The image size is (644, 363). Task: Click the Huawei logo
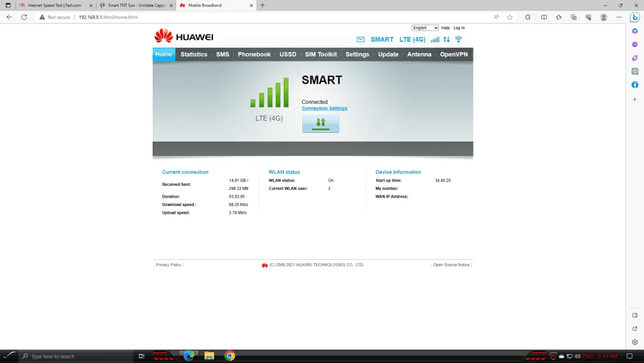point(184,36)
